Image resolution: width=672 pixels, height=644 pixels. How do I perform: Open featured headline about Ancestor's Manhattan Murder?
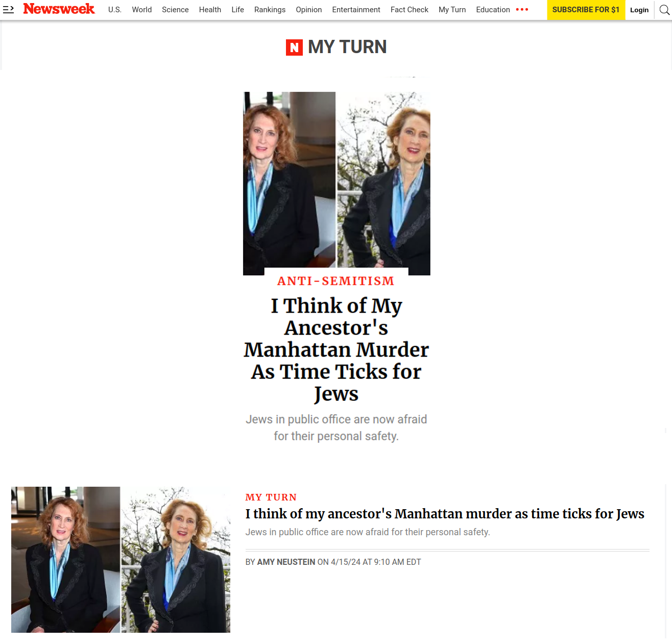336,350
